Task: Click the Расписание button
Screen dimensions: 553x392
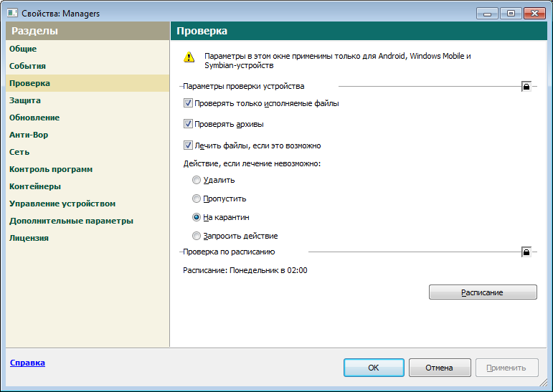Action: 483,292
